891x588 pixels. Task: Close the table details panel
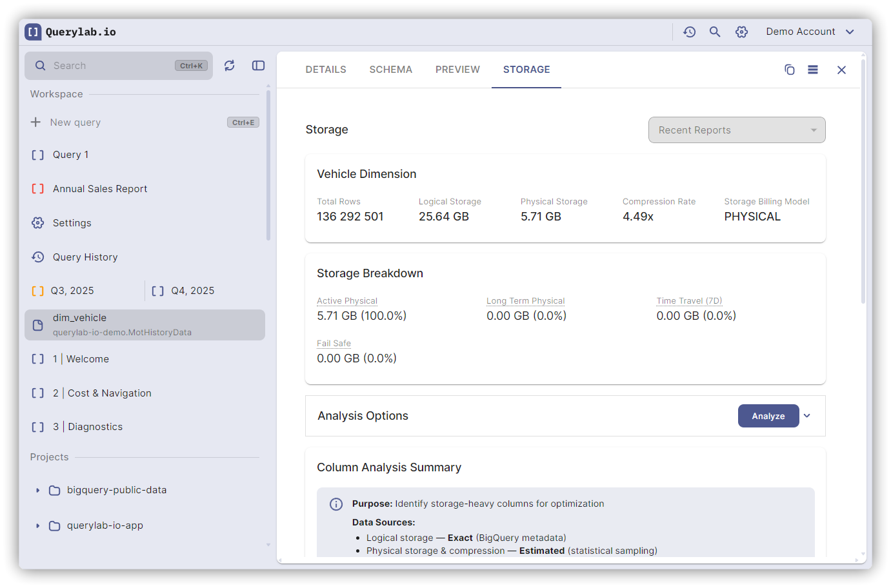[841, 70]
